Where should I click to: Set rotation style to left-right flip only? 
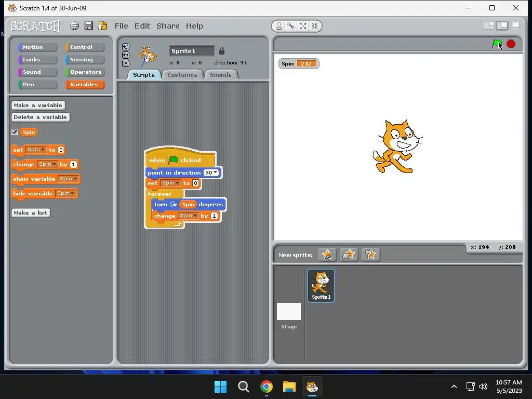126,55
